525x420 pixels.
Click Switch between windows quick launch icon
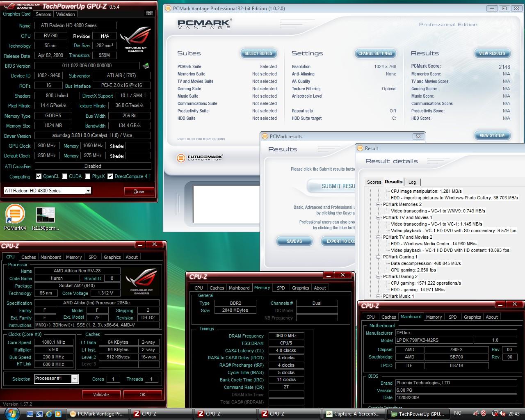tap(40, 414)
